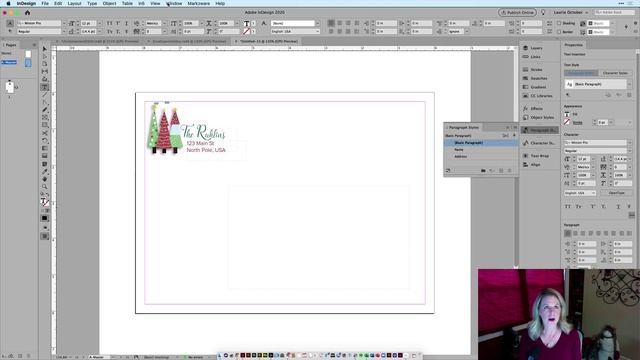Image resolution: width=640 pixels, height=360 pixels.
Task: Select the Eyedropper tool
Action: pyautogui.click(x=45, y=171)
